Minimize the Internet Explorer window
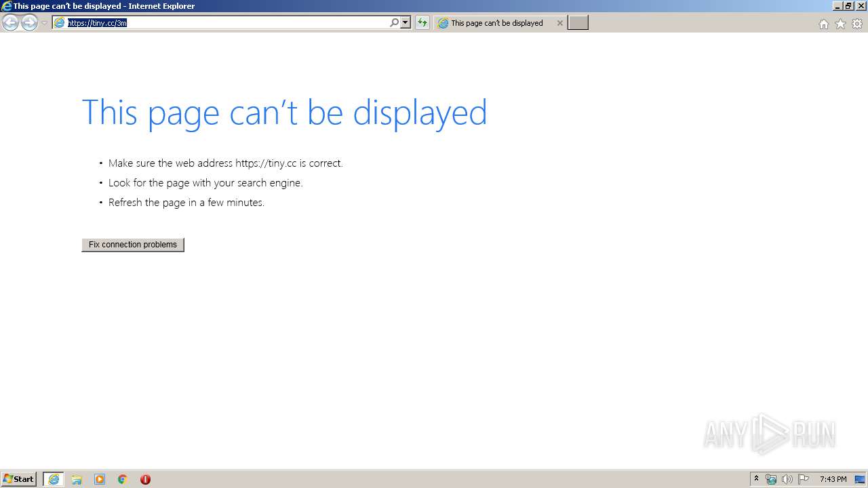 click(x=837, y=6)
